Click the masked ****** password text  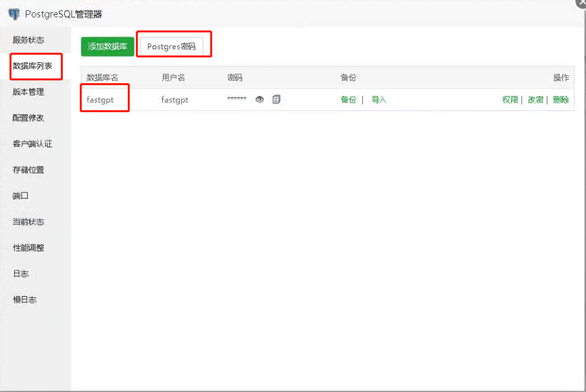[x=237, y=99]
